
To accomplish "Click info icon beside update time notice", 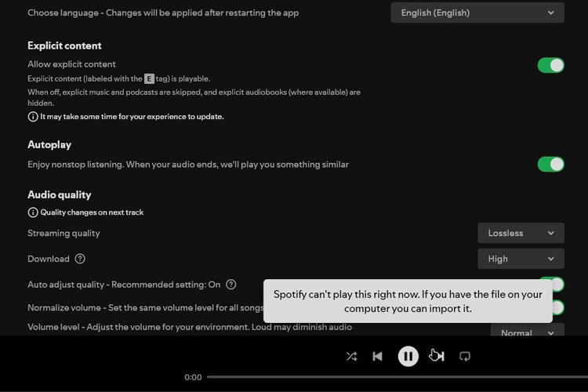I will click(x=33, y=117).
